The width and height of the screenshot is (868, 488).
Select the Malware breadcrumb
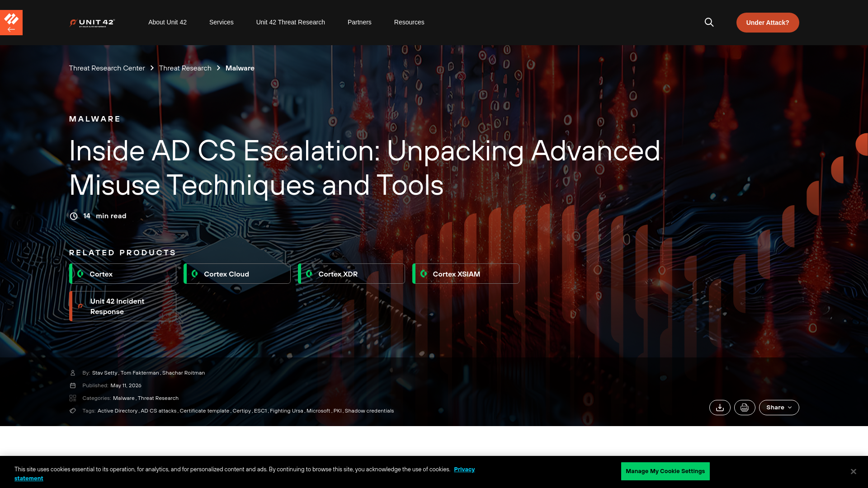[x=240, y=68]
